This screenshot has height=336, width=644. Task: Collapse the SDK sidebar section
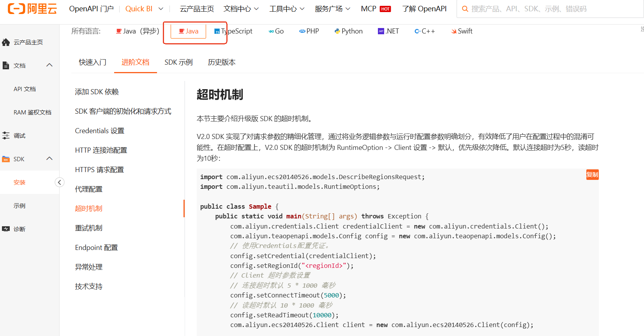point(49,158)
